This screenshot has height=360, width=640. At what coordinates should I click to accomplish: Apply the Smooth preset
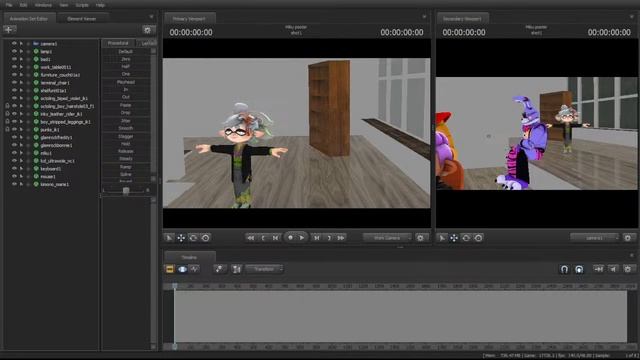point(126,128)
